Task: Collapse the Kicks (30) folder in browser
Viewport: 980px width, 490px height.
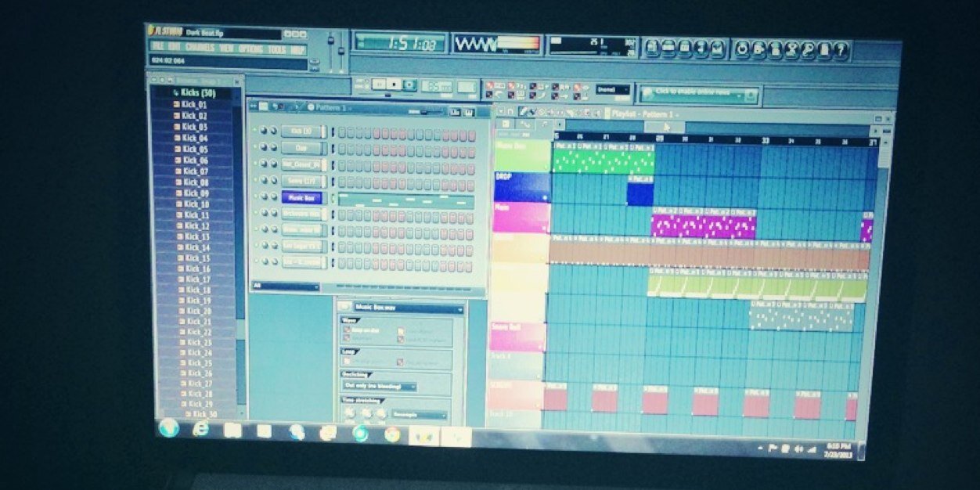Action: click(194, 92)
